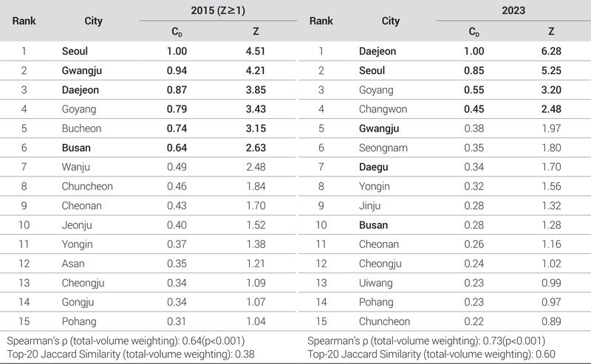Click the Z value 6.28
Screen dimensions: 591x364
pyautogui.click(x=551, y=52)
